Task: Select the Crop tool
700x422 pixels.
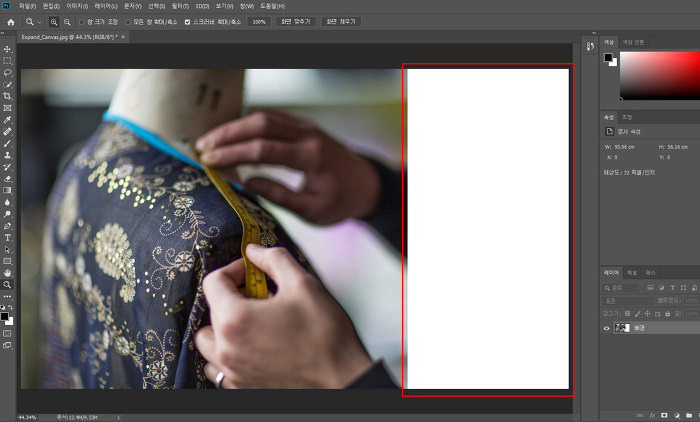Action: [7, 96]
